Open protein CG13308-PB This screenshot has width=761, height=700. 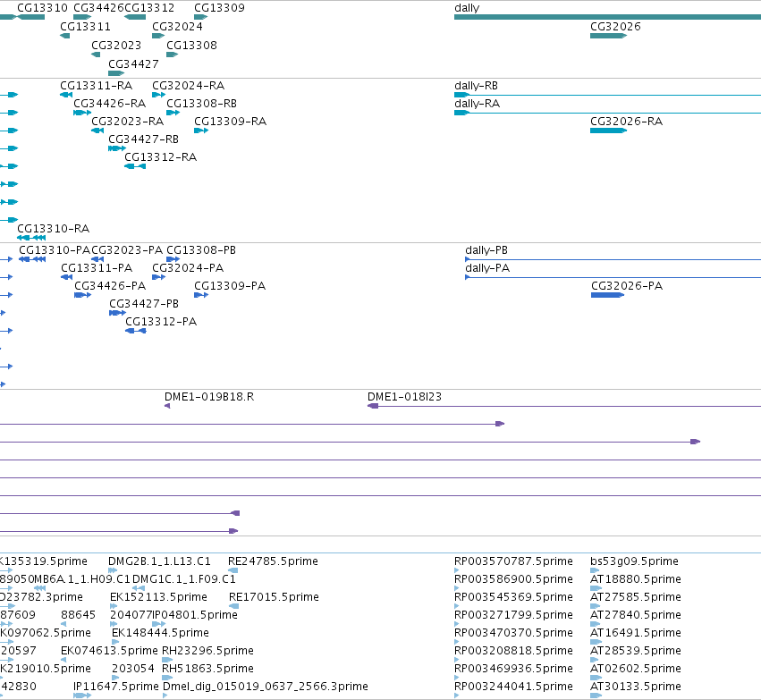(201, 250)
